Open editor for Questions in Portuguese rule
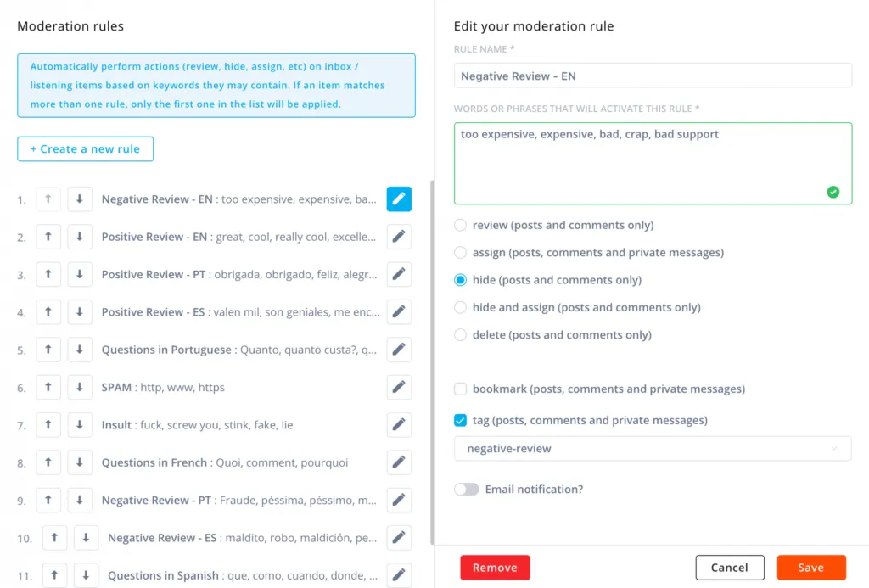The height and width of the screenshot is (588, 869). coord(399,350)
